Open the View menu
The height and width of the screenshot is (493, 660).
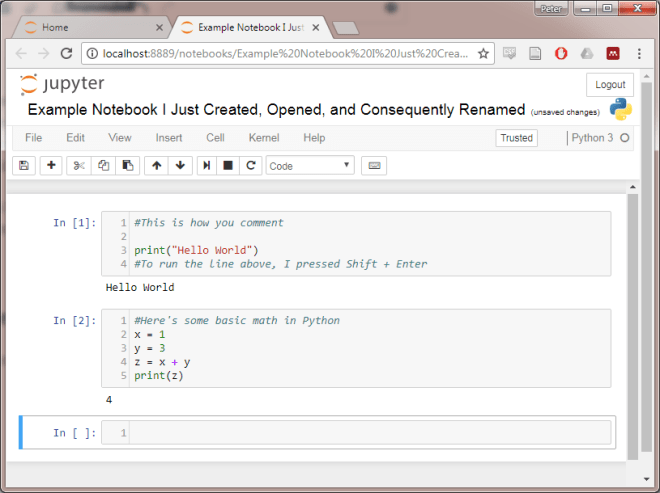[120, 138]
